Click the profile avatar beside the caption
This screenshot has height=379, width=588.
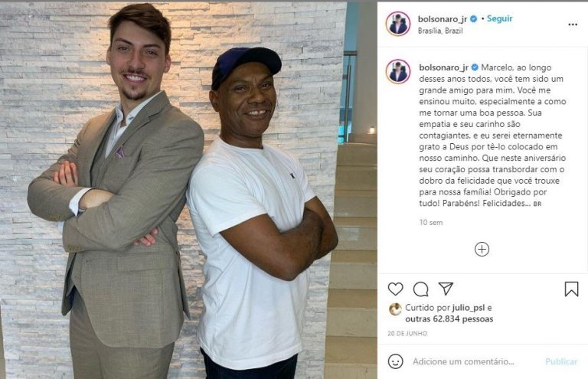pyautogui.click(x=398, y=71)
